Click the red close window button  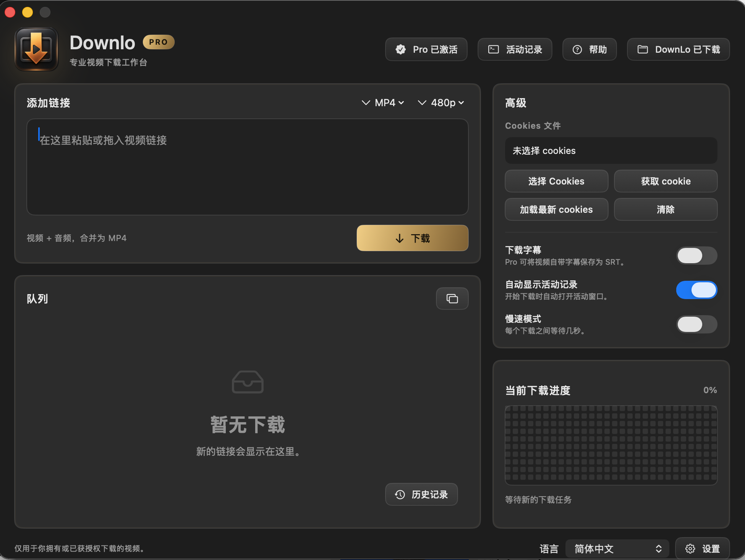coord(10,12)
